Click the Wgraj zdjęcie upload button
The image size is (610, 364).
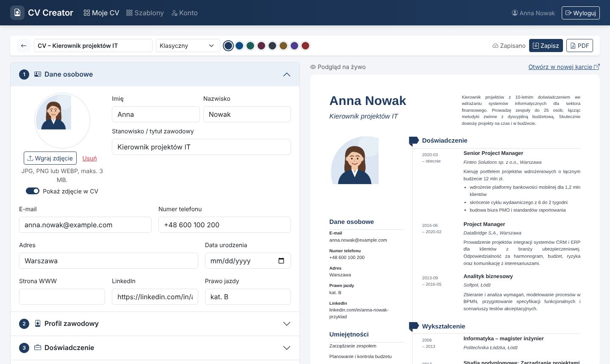click(50, 158)
